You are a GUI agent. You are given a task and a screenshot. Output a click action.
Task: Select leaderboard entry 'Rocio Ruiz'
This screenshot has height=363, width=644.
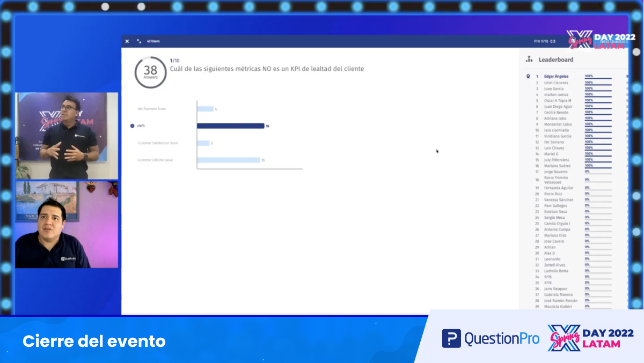click(x=553, y=194)
